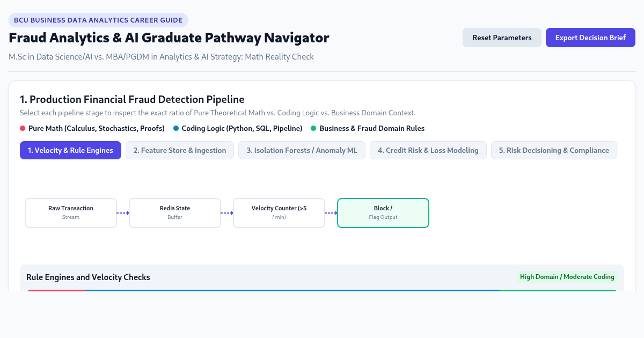Click the Reset Parameters button
Image resolution: width=644 pixels, height=338 pixels.
click(502, 38)
